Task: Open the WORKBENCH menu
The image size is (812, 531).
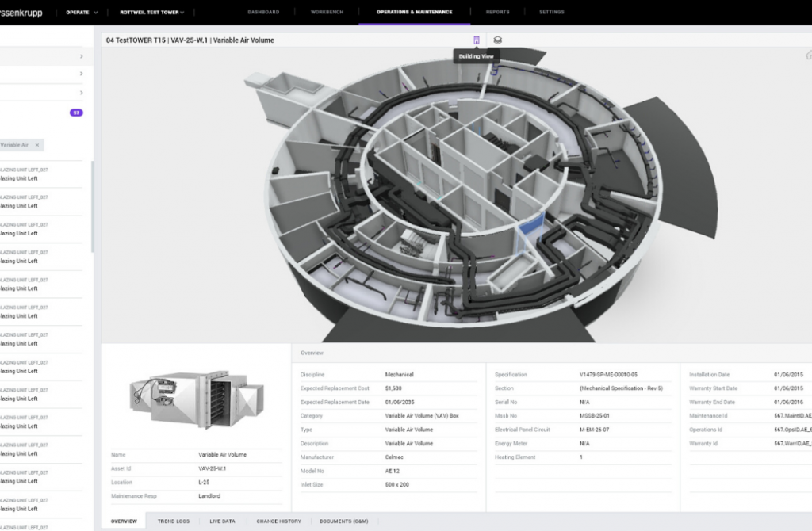Action: [x=327, y=12]
